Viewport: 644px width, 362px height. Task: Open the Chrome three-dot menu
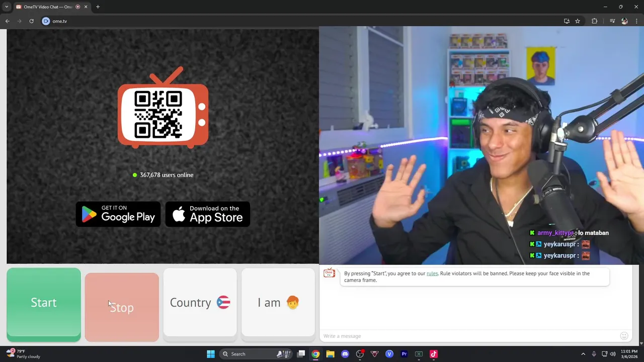[636, 21]
